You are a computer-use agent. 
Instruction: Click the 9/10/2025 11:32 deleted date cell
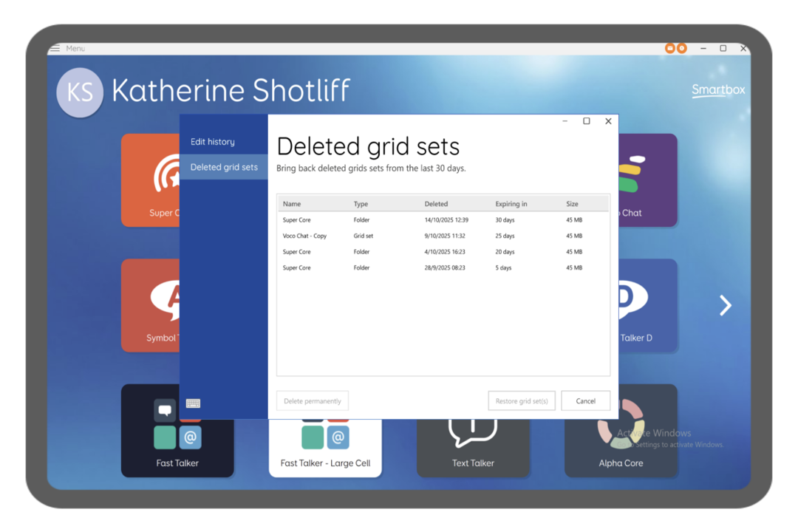[444, 236]
